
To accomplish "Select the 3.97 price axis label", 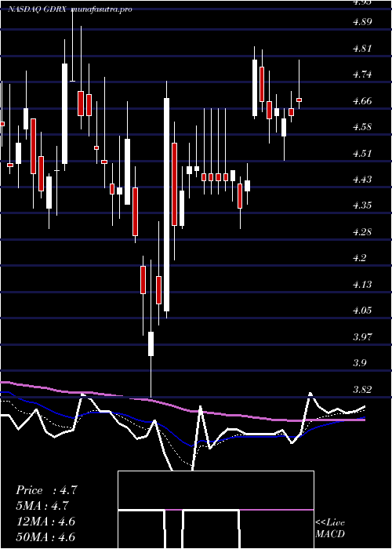I will [362, 336].
